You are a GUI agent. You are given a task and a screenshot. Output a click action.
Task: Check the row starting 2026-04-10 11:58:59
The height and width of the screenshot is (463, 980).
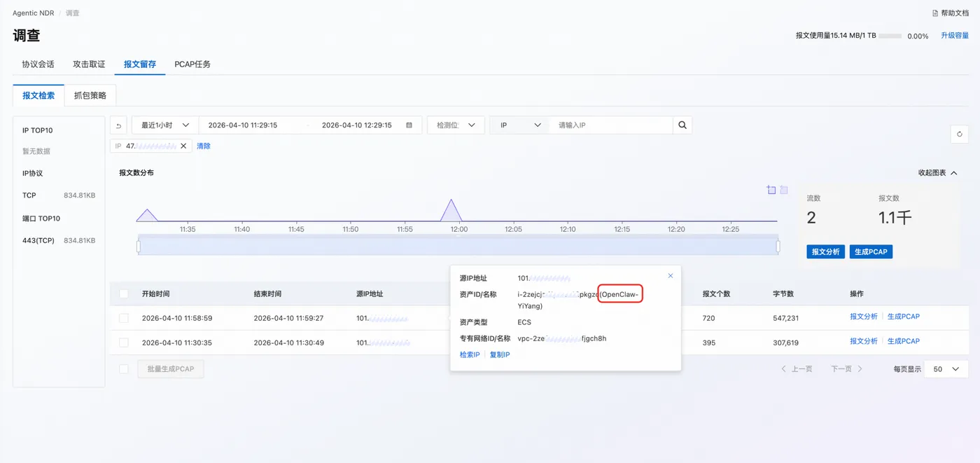tap(124, 318)
